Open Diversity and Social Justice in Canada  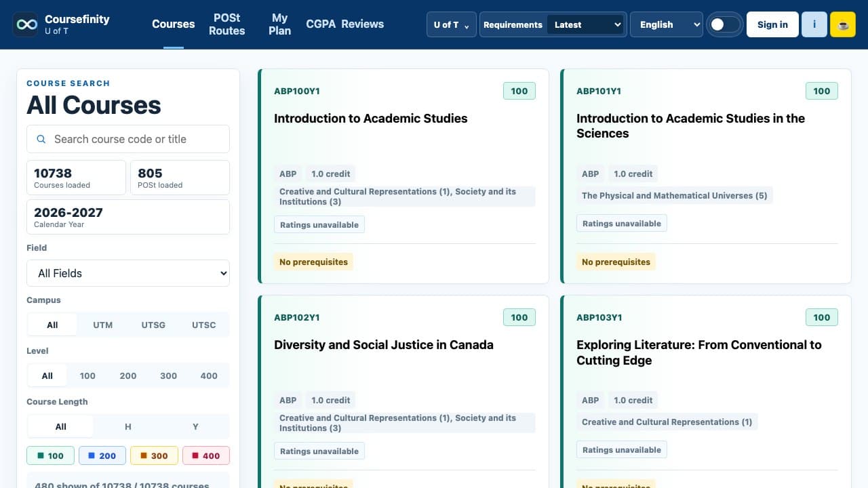click(x=384, y=345)
